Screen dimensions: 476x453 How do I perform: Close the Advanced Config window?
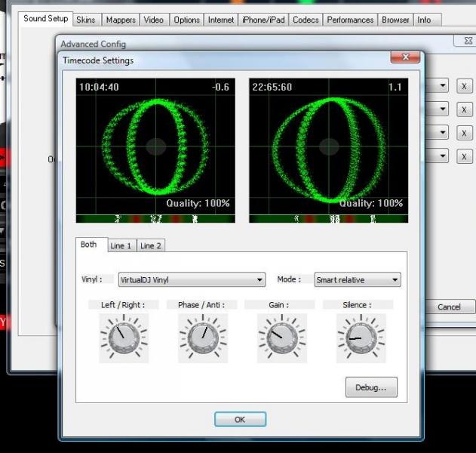465,41
